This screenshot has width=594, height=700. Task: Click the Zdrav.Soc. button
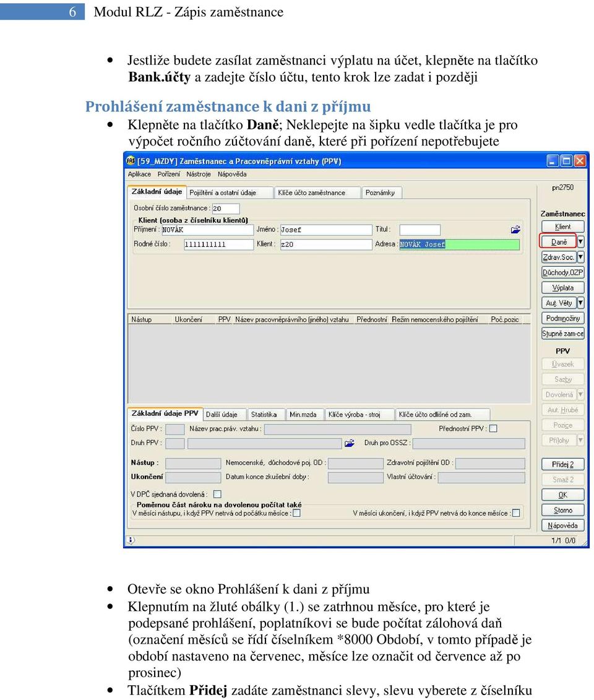[x=558, y=257]
